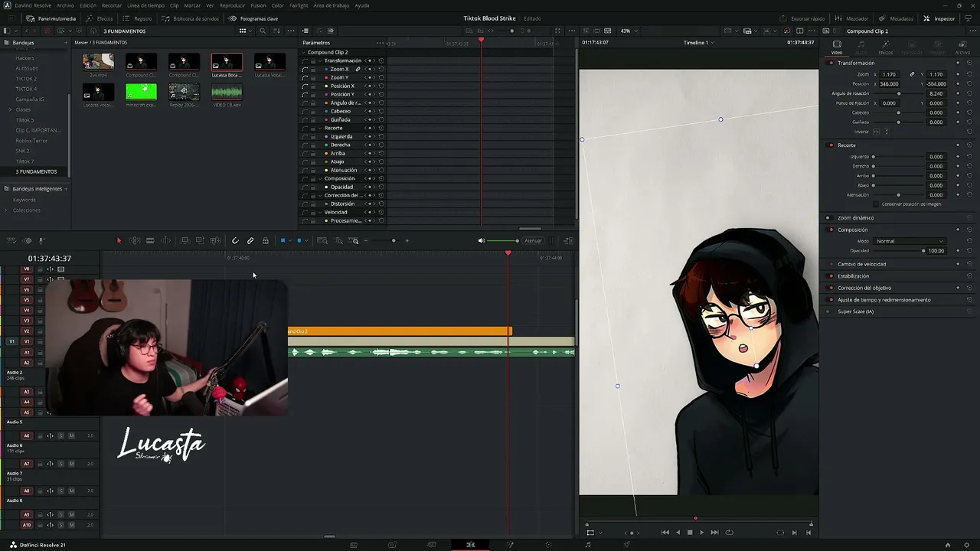The image size is (980, 551).
Task: Jump to first frame in viewer
Action: coord(665,533)
